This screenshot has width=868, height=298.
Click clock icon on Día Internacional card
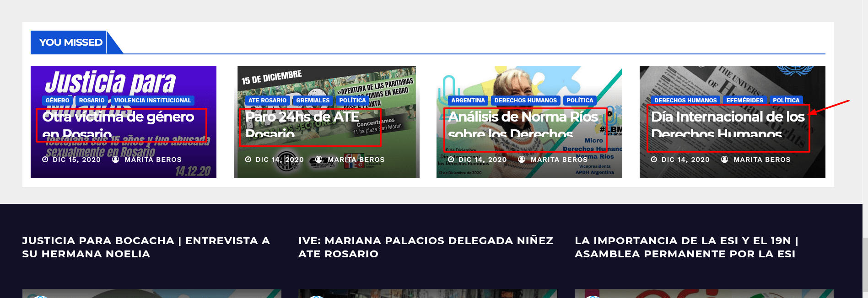(654, 160)
